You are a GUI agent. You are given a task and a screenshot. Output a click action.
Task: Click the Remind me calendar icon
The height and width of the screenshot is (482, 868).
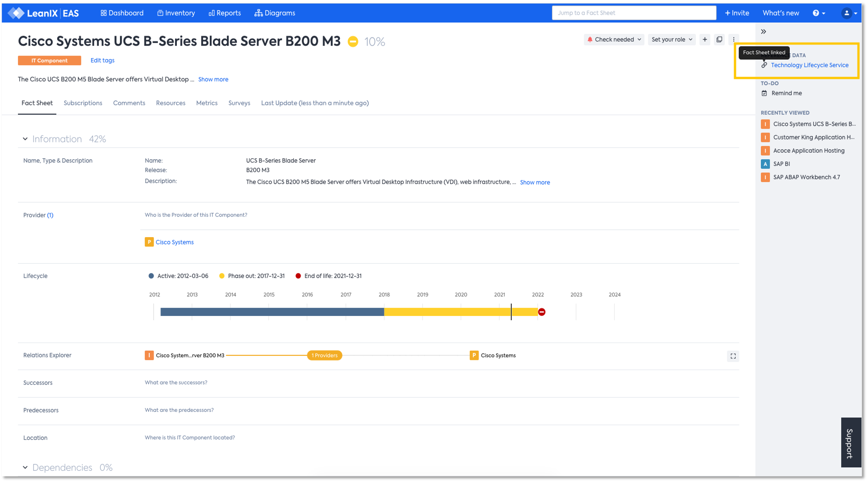click(764, 93)
